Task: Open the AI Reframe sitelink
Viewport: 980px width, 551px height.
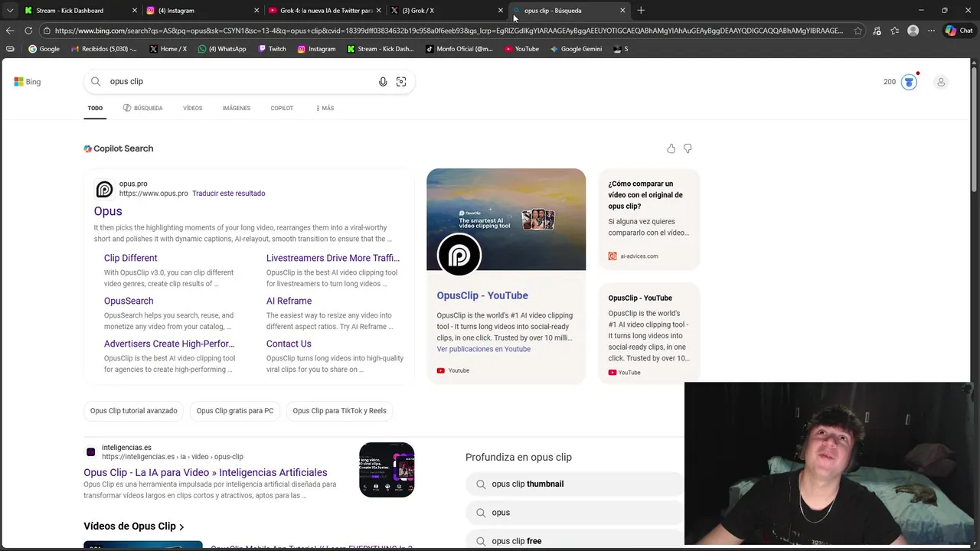Action: 289,301
